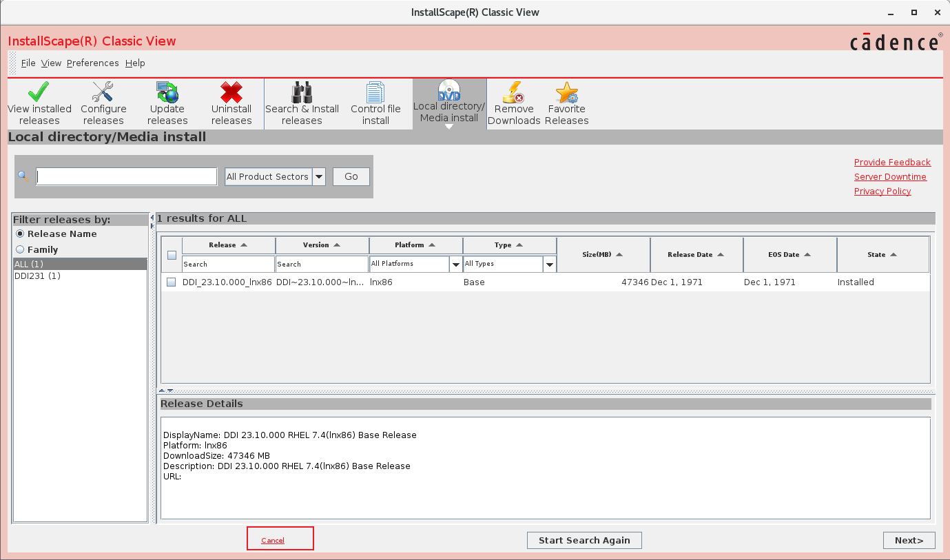Tick the select-all checkbox in table header
The height and width of the screenshot is (560, 950).
[x=172, y=255]
